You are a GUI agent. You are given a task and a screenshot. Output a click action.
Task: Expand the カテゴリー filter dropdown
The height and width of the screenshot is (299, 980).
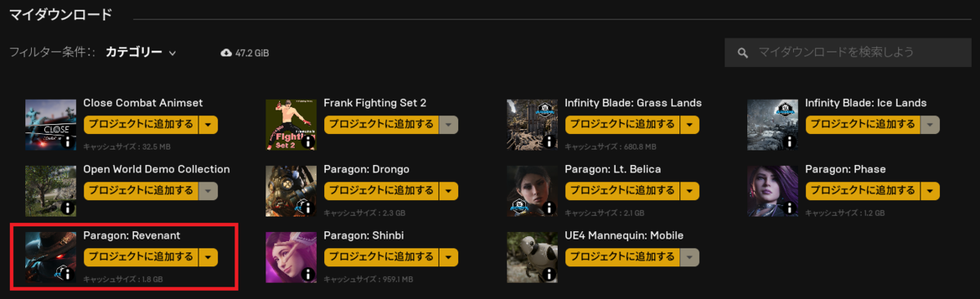coord(140,52)
